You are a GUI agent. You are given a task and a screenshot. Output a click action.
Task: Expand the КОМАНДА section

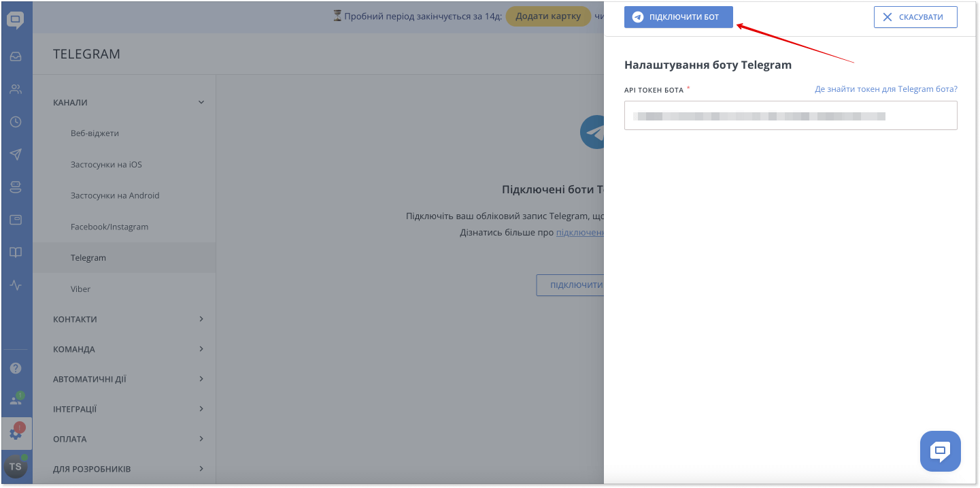[x=129, y=349]
